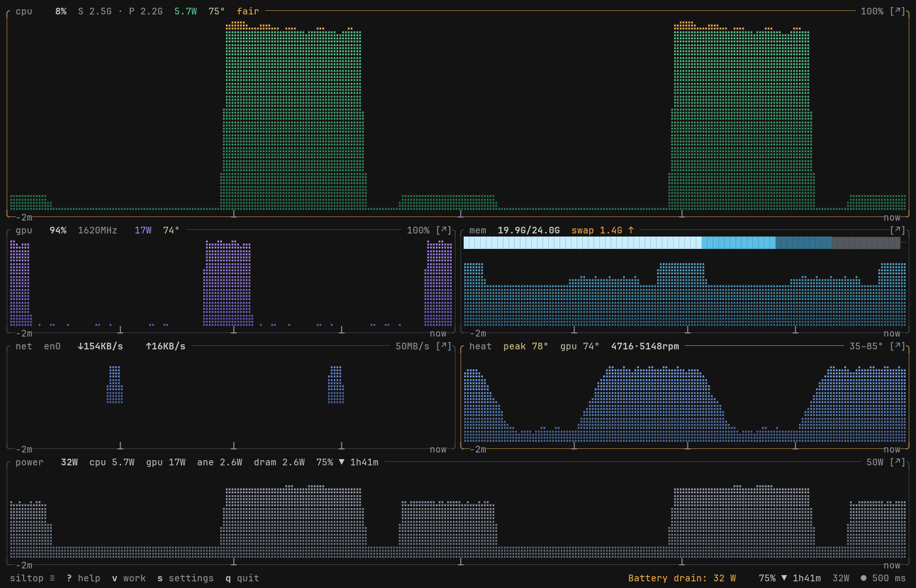Image resolution: width=916 pixels, height=588 pixels.
Task: Switch to work view in footer
Action: (129, 578)
